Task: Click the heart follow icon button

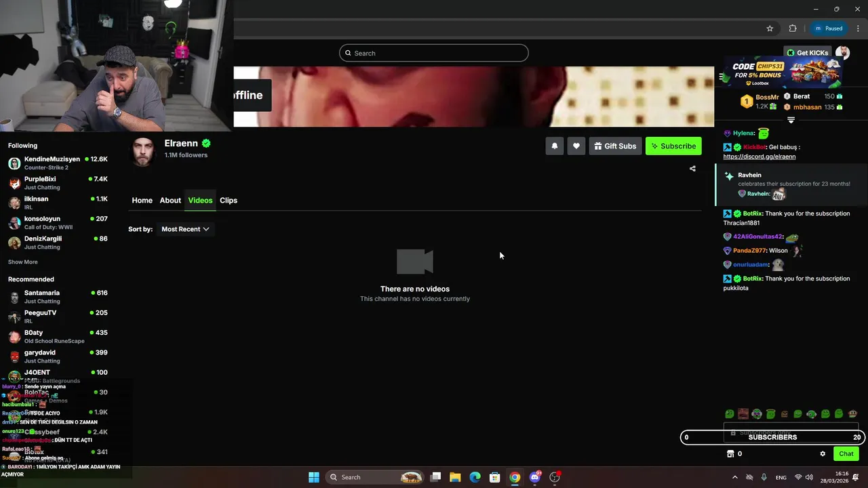Action: [x=576, y=146]
